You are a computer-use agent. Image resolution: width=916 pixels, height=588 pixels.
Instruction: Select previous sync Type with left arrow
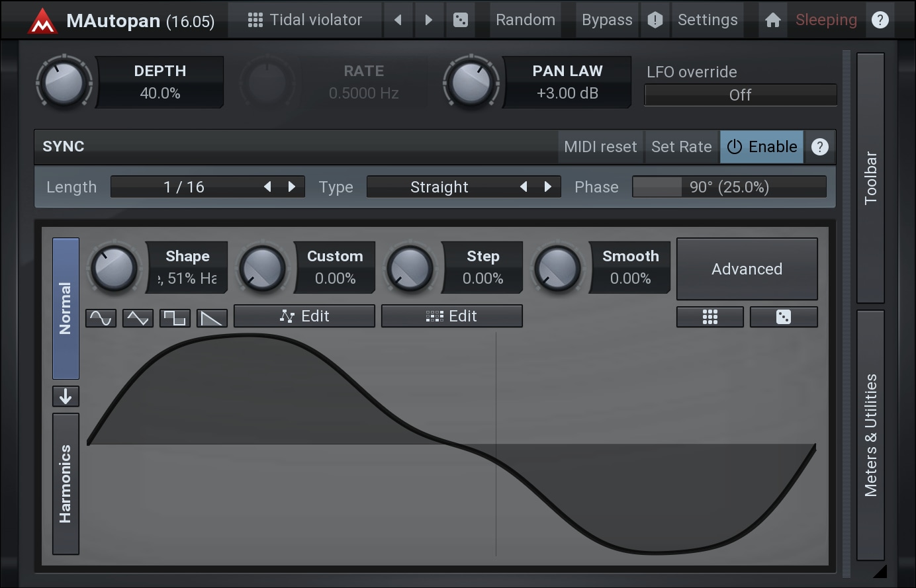point(524,187)
